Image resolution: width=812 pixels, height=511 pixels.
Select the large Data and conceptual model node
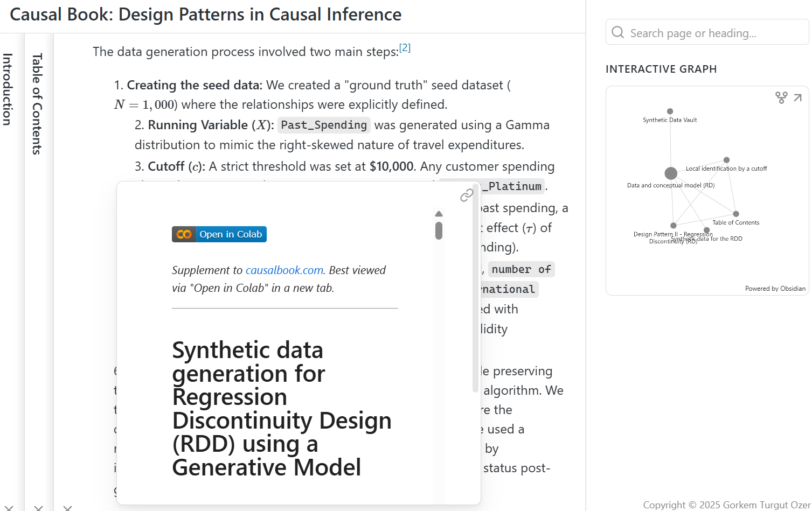(671, 173)
